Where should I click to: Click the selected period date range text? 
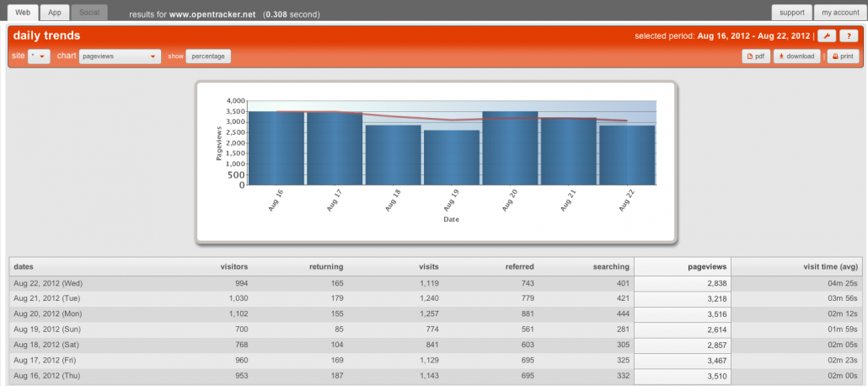(753, 36)
